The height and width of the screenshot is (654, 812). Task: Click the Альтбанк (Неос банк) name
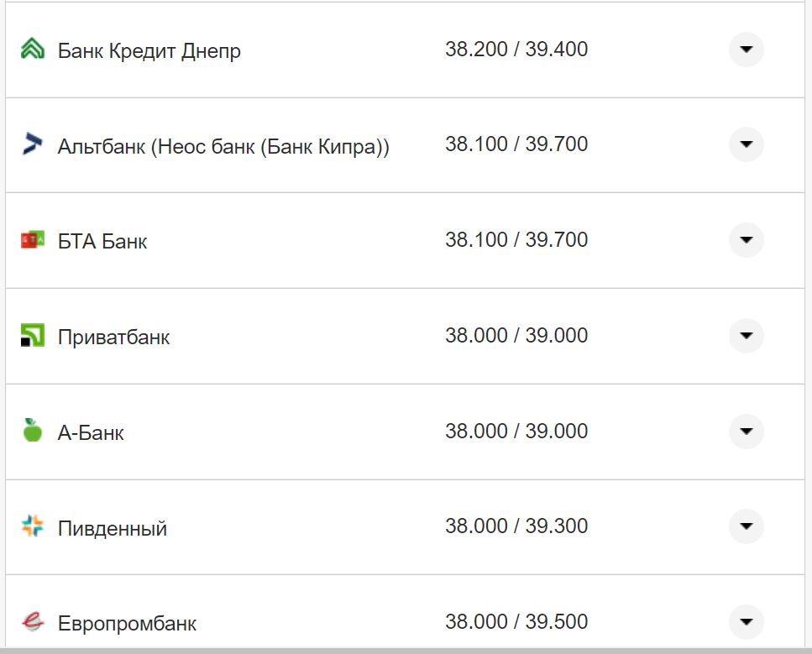pos(223,146)
